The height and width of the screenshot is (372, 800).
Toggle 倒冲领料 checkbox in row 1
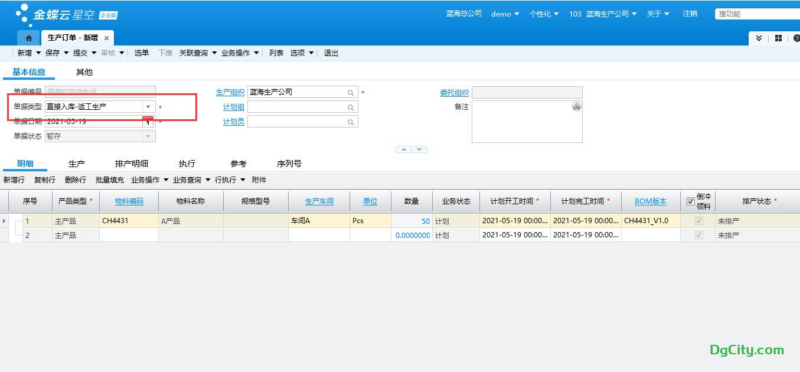coord(699,221)
